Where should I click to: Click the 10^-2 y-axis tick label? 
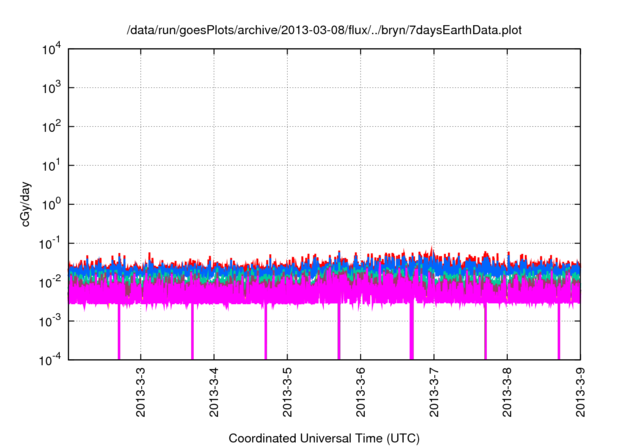pos(50,282)
